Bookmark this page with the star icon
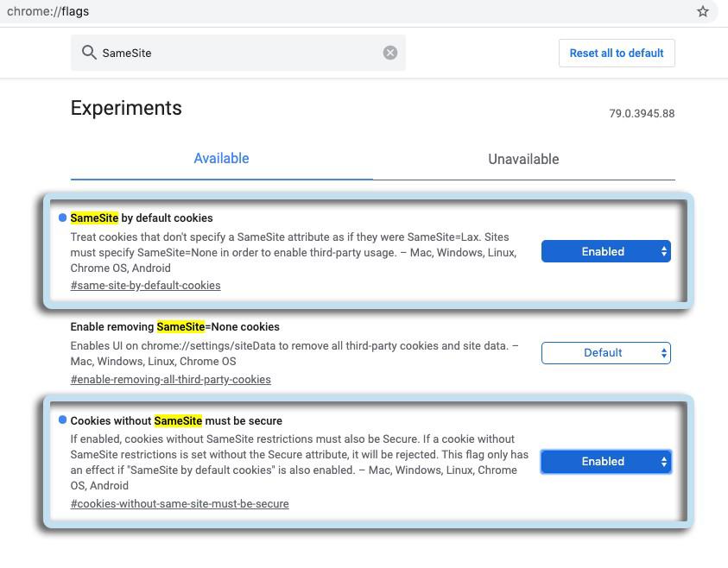This screenshot has width=728, height=568. (x=703, y=11)
